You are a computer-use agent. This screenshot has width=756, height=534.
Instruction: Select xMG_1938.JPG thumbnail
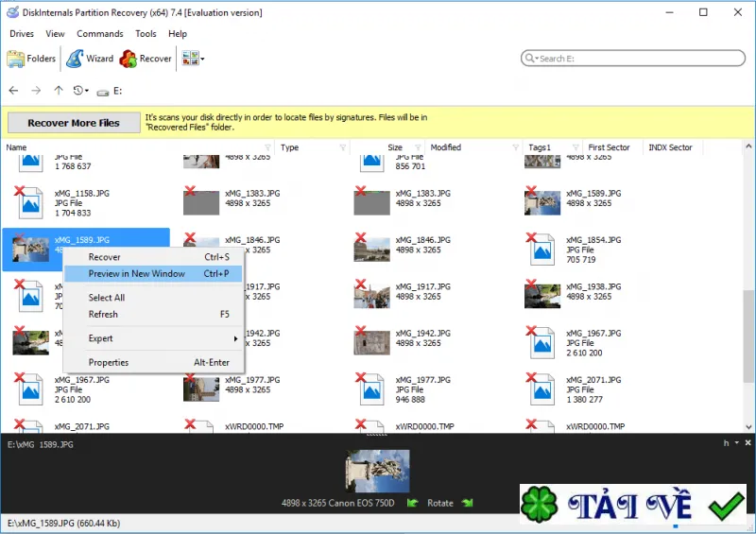pyautogui.click(x=541, y=296)
